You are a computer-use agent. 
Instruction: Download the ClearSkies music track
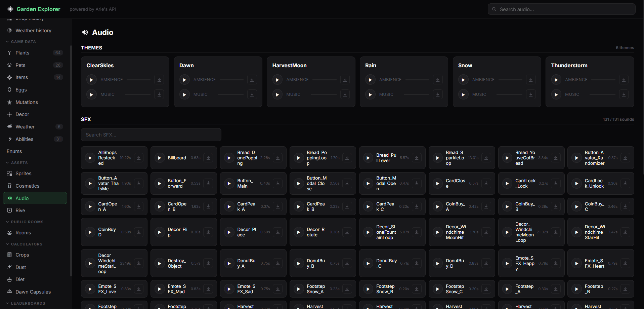click(x=159, y=94)
